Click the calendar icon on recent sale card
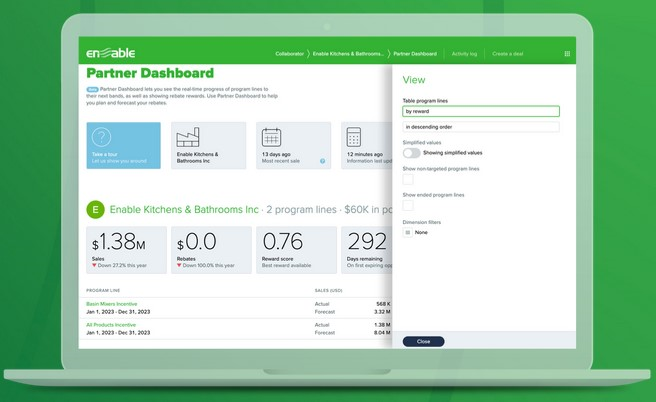Viewport: 656px width, 402px height. click(272, 137)
